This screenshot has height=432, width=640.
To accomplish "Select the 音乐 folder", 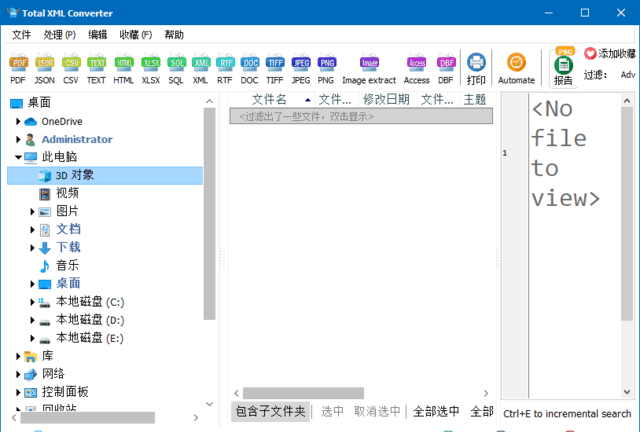I will coord(67,265).
